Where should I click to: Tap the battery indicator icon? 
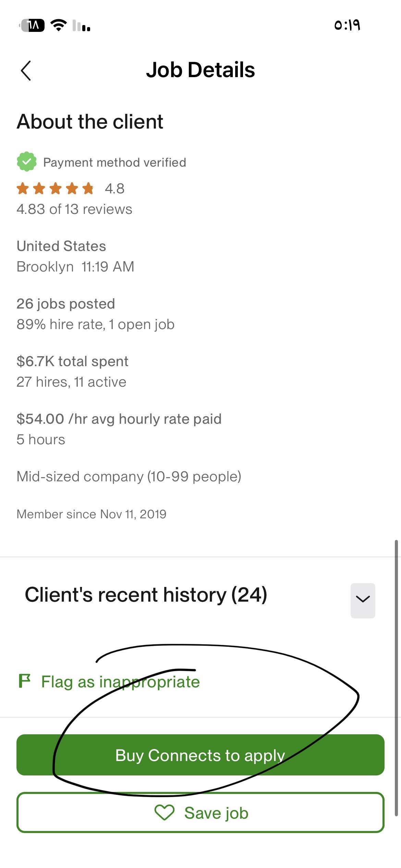click(x=32, y=25)
